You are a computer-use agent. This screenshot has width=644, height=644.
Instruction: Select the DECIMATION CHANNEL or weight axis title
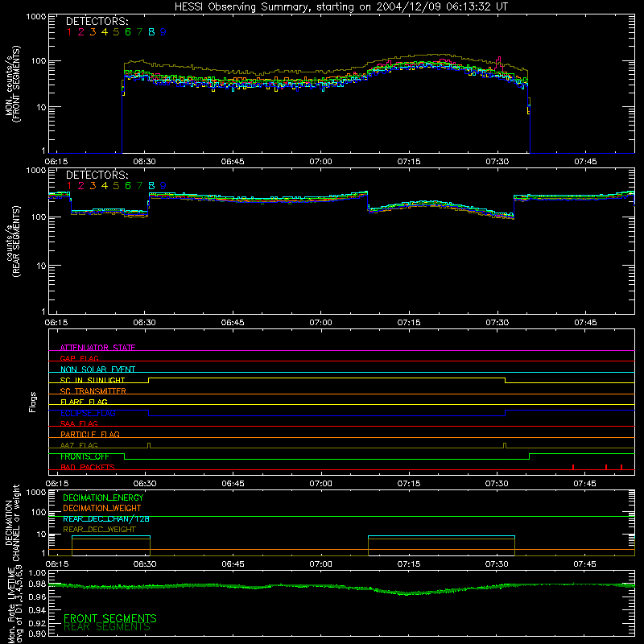click(x=12, y=522)
